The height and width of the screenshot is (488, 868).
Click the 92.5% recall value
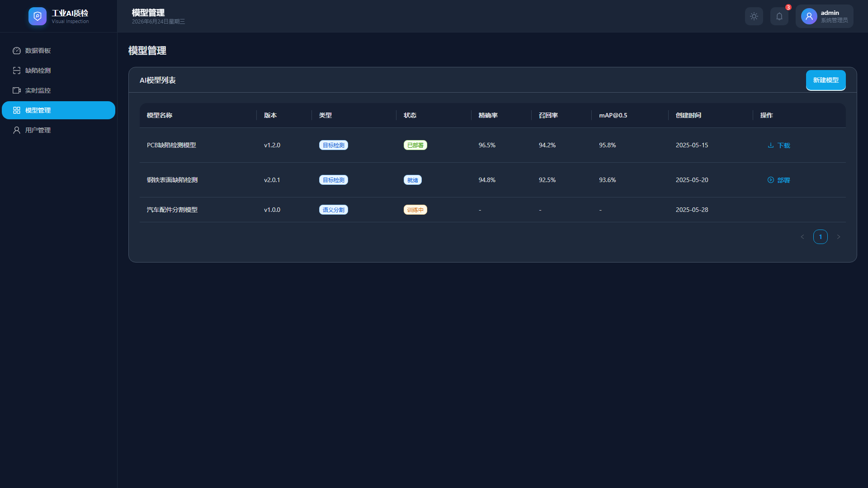(x=547, y=180)
